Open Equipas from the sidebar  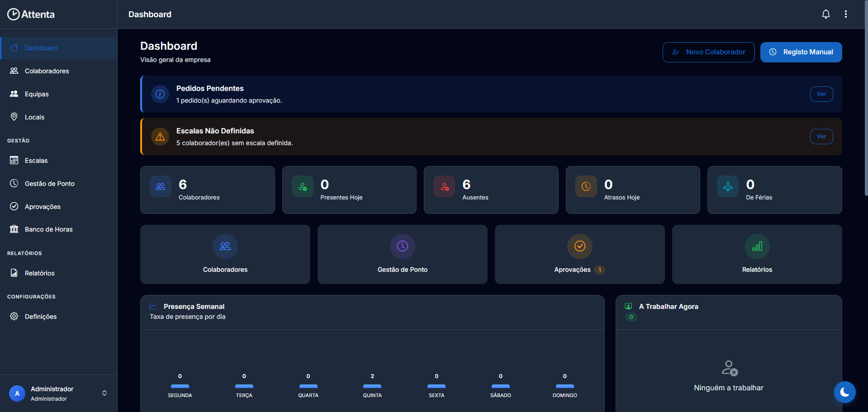tap(59, 94)
